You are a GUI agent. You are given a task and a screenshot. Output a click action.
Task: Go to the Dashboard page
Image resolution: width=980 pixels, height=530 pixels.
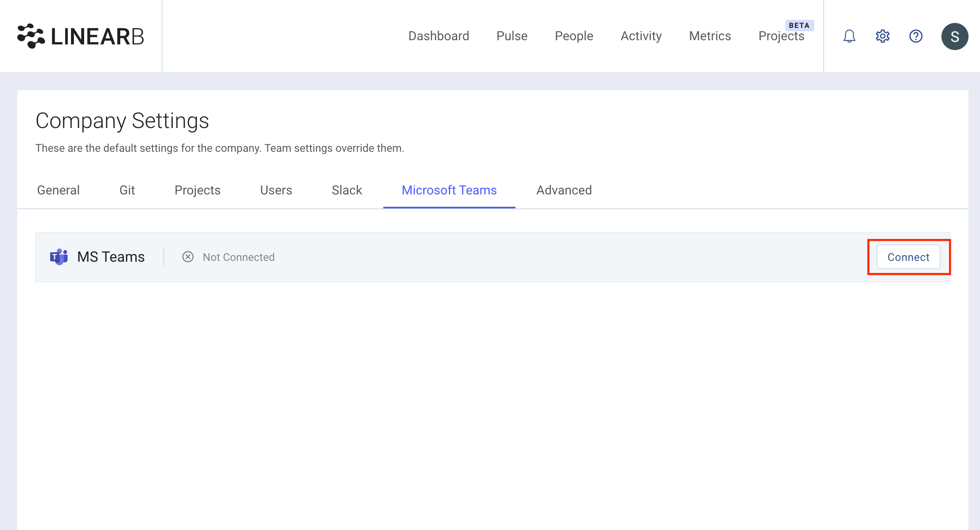point(439,36)
